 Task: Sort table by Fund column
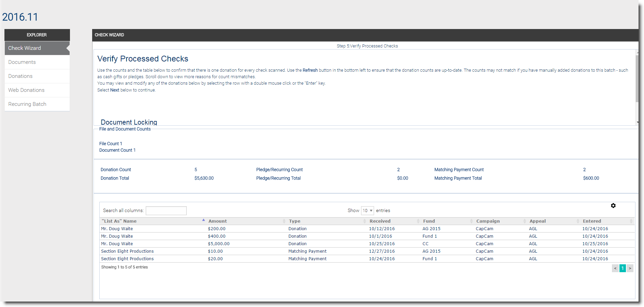(447, 221)
